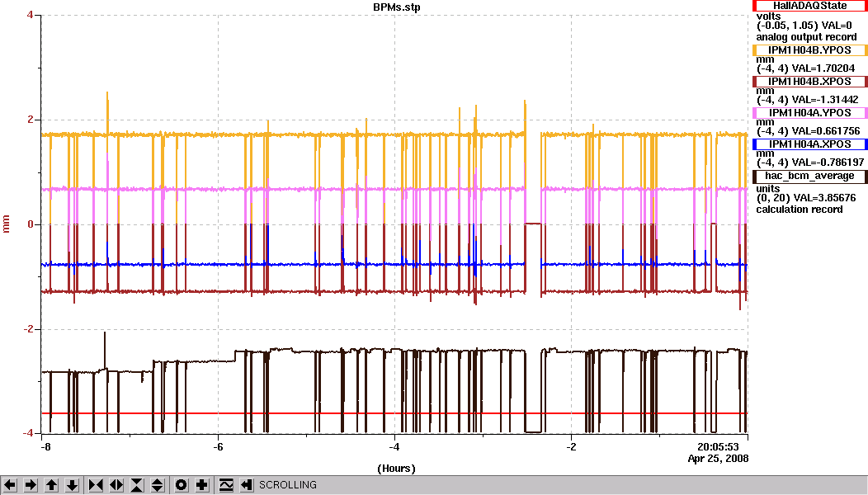Viewport: 868px width, 495px height.
Task: Click the vertical hourglass value-zoom icon
Action: tap(137, 485)
